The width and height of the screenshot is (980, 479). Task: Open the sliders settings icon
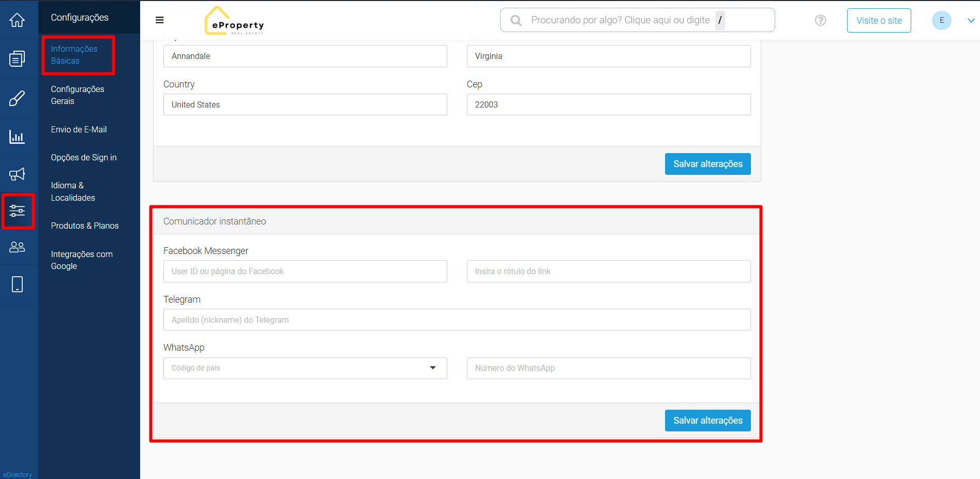tap(17, 211)
